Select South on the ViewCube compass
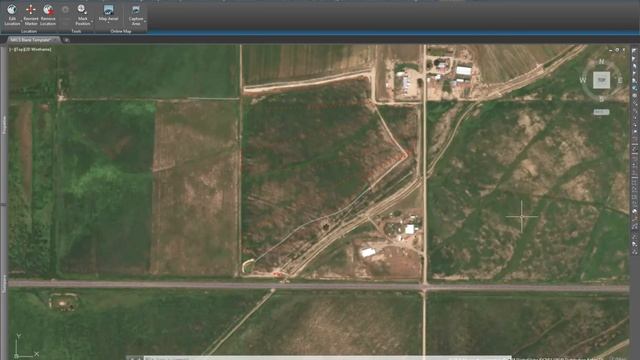The image size is (640, 360). pos(601,99)
